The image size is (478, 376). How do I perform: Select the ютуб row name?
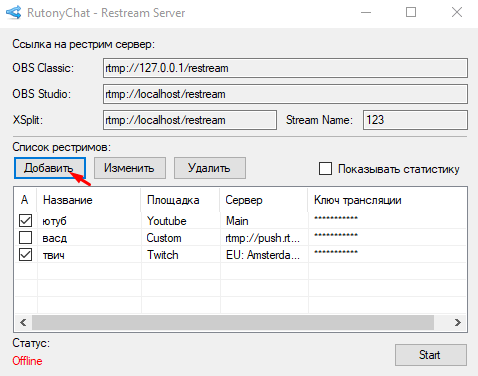pyautogui.click(x=55, y=221)
